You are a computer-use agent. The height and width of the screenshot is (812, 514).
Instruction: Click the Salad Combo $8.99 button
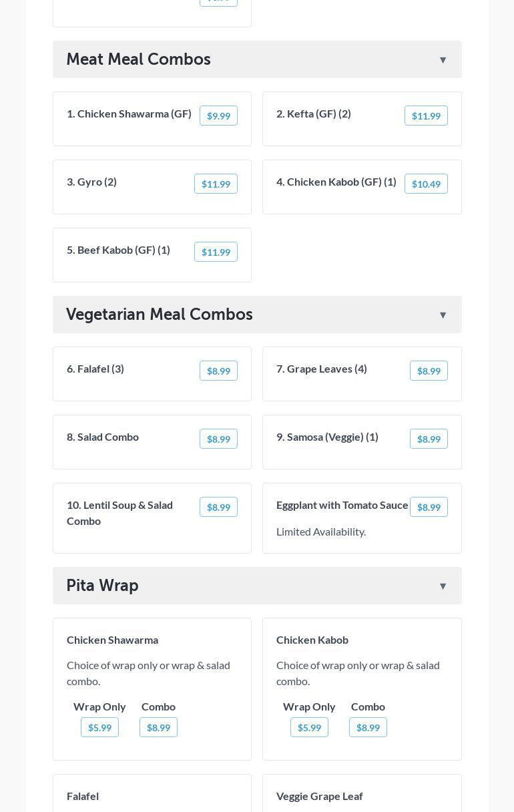(x=218, y=439)
